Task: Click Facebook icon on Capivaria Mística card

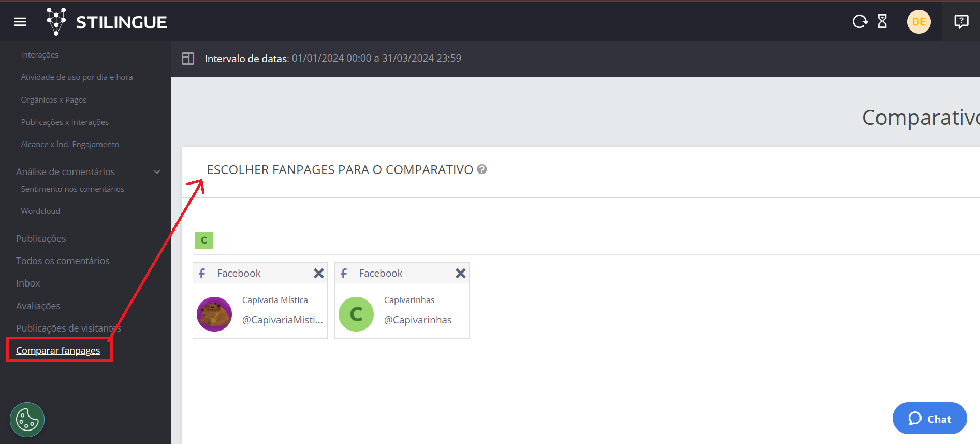Action: coord(202,273)
